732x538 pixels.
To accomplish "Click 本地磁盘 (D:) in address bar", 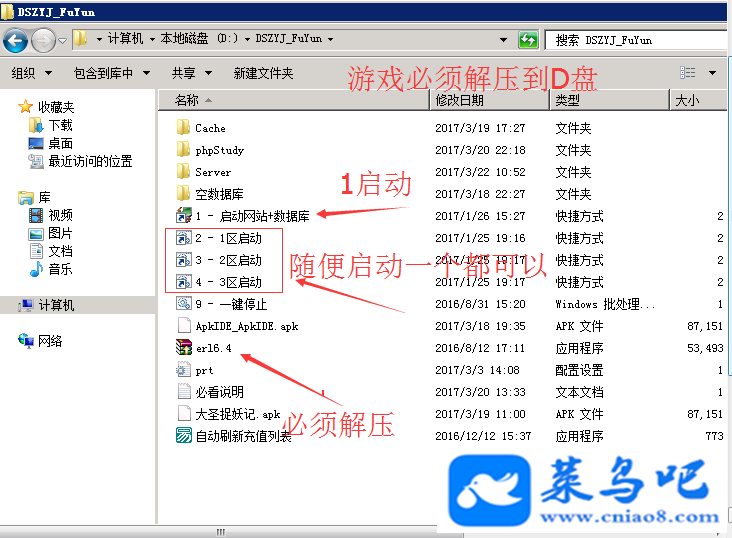I will coord(199,39).
